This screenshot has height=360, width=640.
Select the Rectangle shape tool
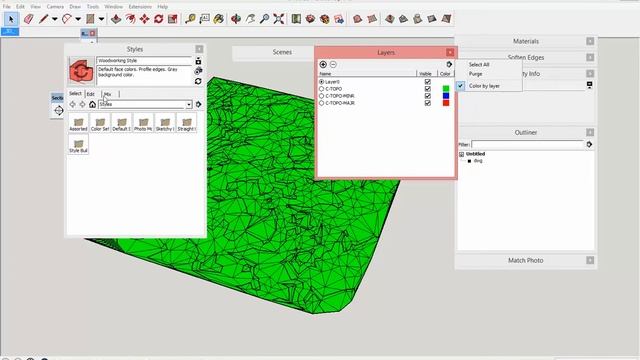[90, 19]
